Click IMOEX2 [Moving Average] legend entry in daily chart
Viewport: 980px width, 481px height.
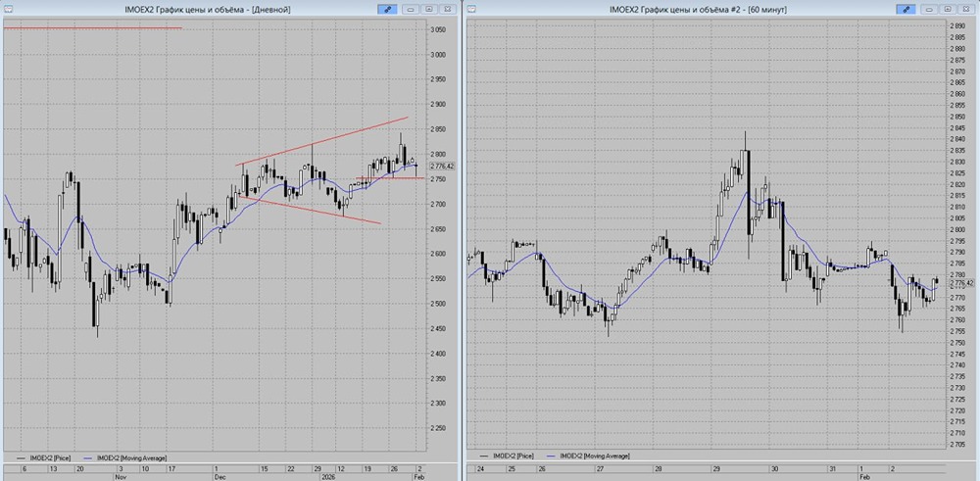125,457
